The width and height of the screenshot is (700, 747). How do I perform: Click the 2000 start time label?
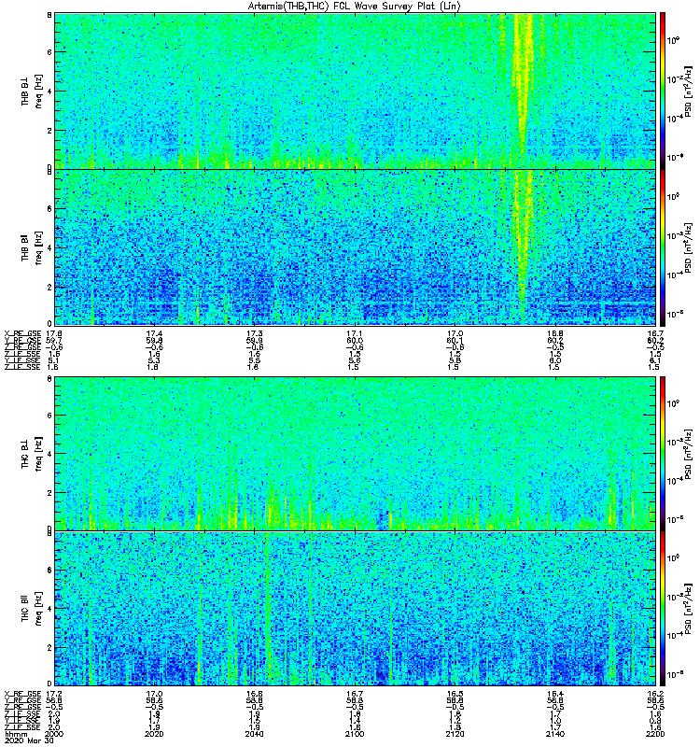[53, 734]
